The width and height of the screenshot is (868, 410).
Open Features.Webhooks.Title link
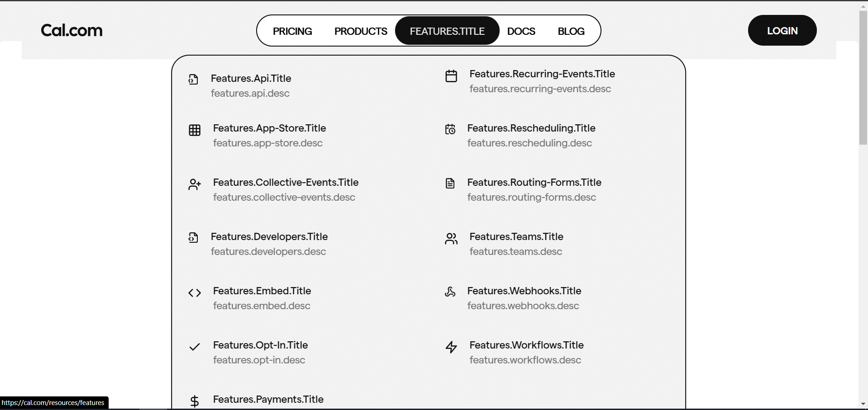pyautogui.click(x=524, y=291)
